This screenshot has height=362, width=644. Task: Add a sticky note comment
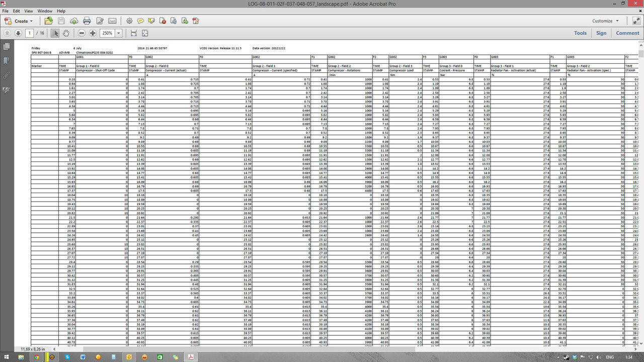[140, 21]
